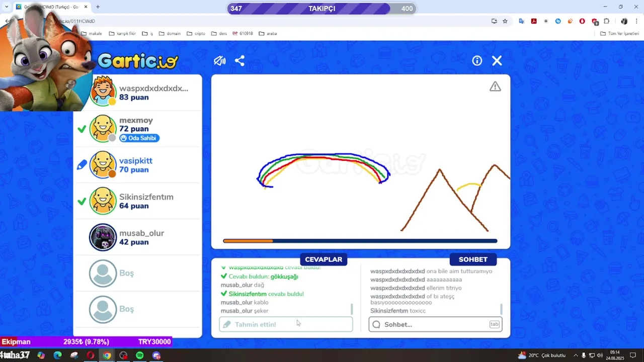
Task: Launch Microsoft Edge from taskbar
Action: pyautogui.click(x=57, y=355)
